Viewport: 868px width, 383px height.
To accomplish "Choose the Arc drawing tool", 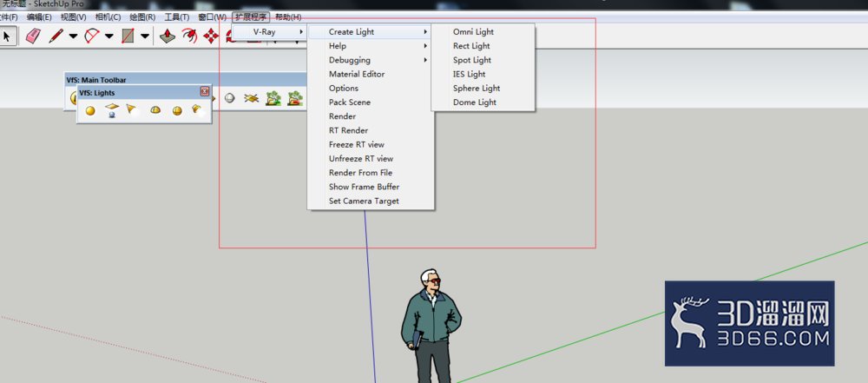I will tap(91, 36).
